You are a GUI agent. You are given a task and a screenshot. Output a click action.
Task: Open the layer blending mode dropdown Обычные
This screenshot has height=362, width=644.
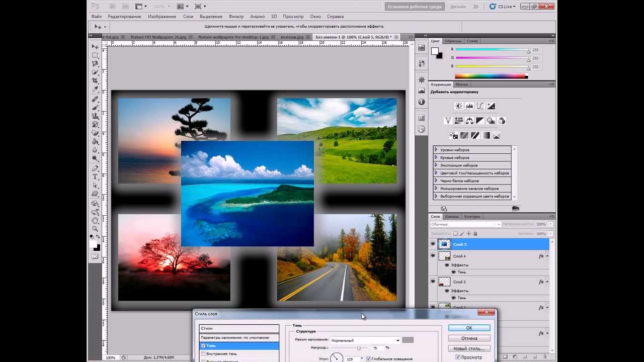[465, 224]
